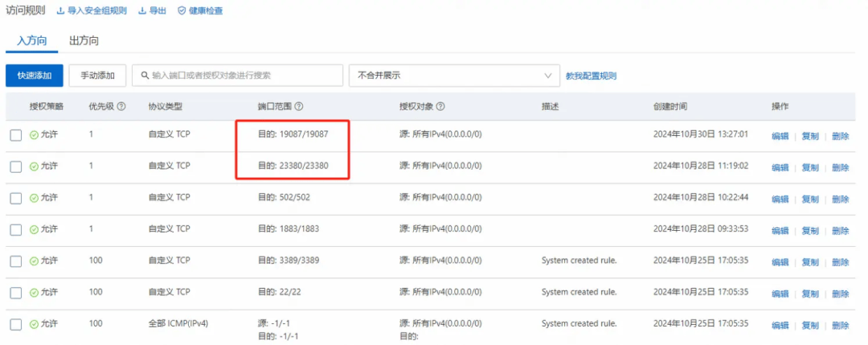Screen dimensions: 868x345
Task: Click the 快速添加 button
Action: (x=35, y=76)
